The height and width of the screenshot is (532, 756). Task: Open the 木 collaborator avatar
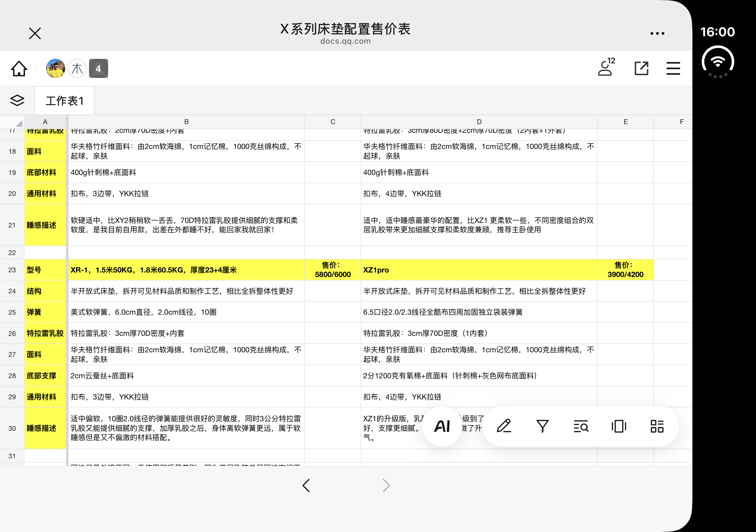[x=77, y=68]
